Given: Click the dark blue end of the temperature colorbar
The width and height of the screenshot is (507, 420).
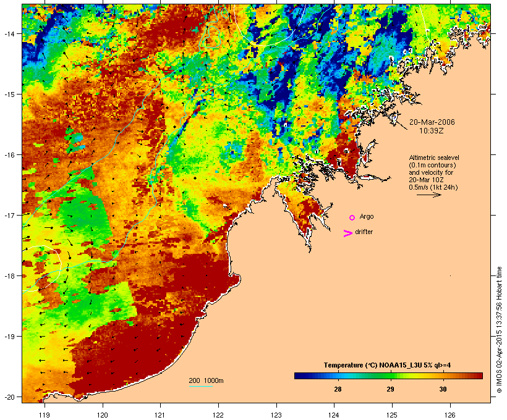Looking at the screenshot, I should pos(297,376).
